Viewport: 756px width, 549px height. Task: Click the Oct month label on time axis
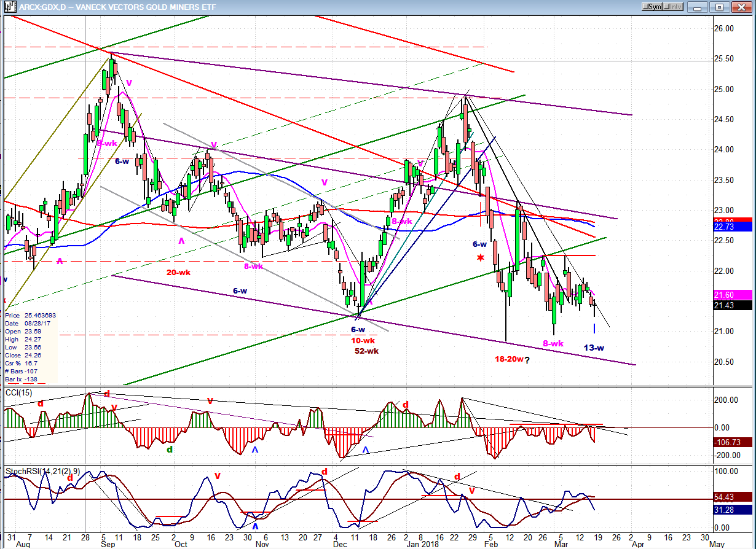pyautogui.click(x=180, y=544)
